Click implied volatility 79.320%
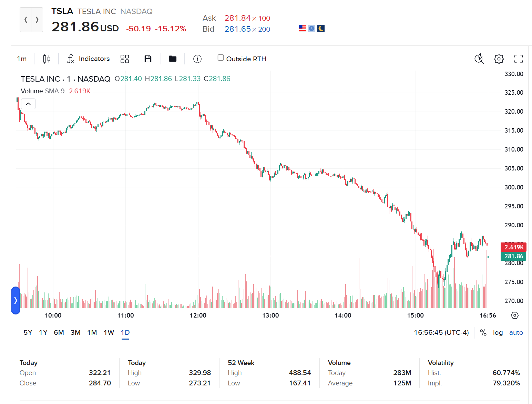 tap(506, 383)
